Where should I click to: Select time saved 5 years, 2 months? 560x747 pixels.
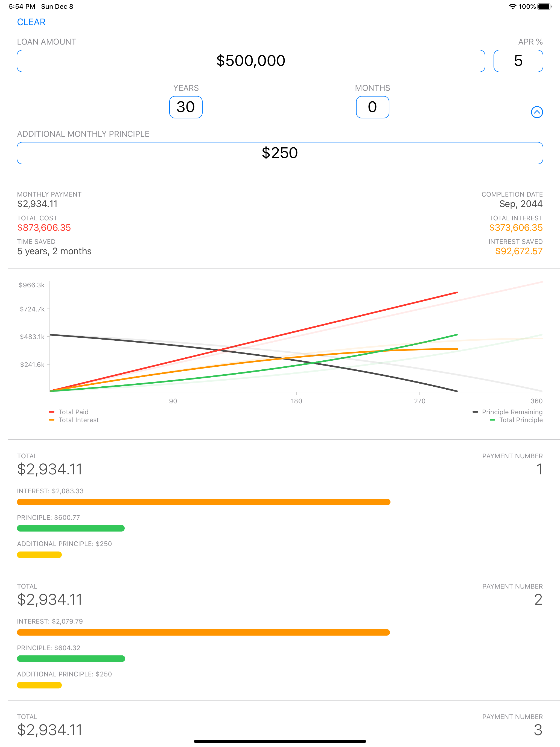point(54,251)
